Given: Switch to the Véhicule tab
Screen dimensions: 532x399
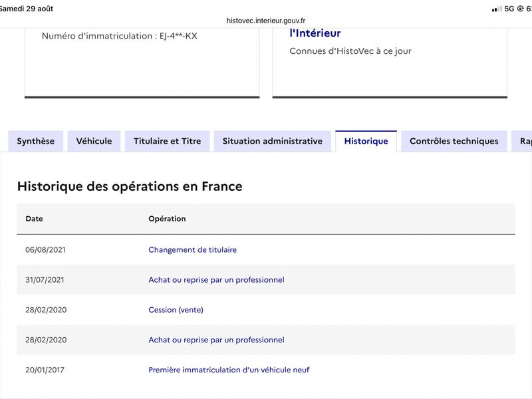Looking at the screenshot, I should pos(94,141).
